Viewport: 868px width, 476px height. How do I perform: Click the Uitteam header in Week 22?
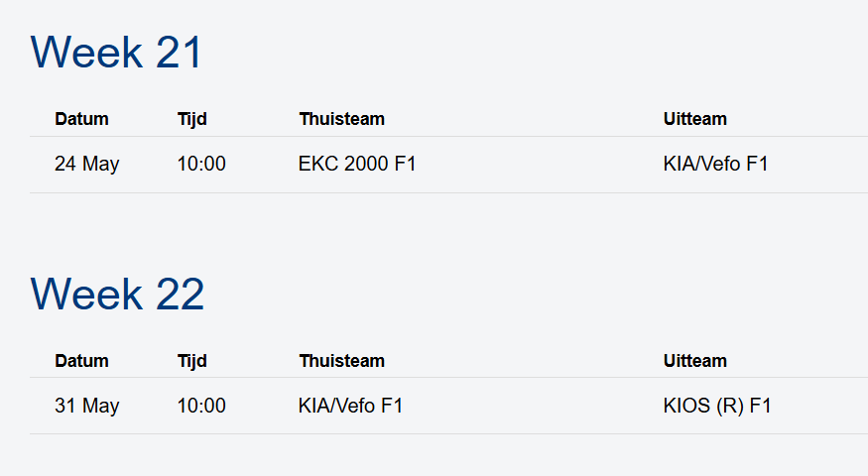pyautogui.click(x=694, y=361)
